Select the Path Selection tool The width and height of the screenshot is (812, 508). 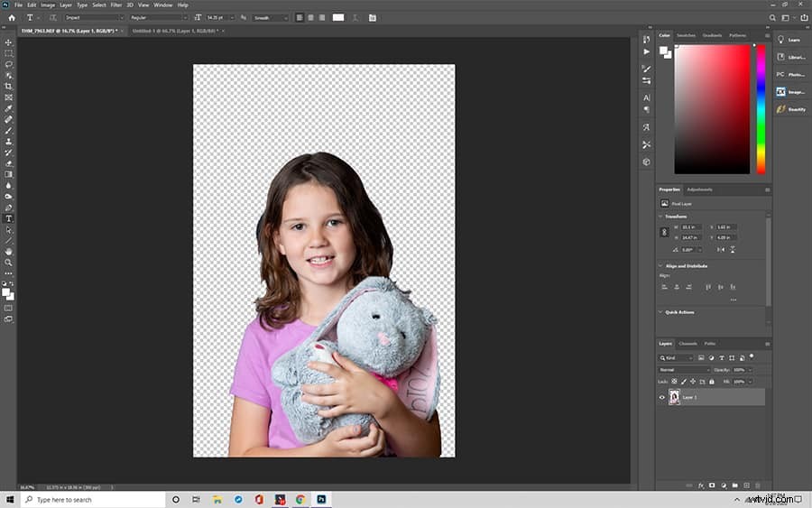8,230
